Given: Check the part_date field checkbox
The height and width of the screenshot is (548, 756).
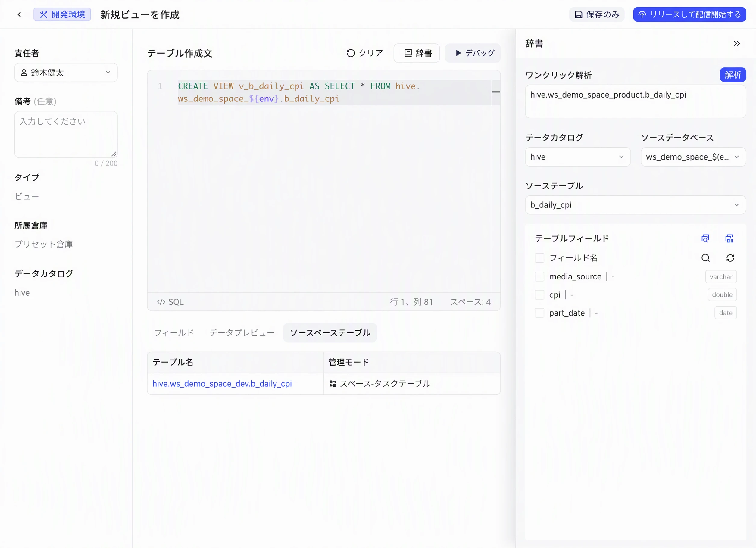Looking at the screenshot, I should tap(539, 313).
